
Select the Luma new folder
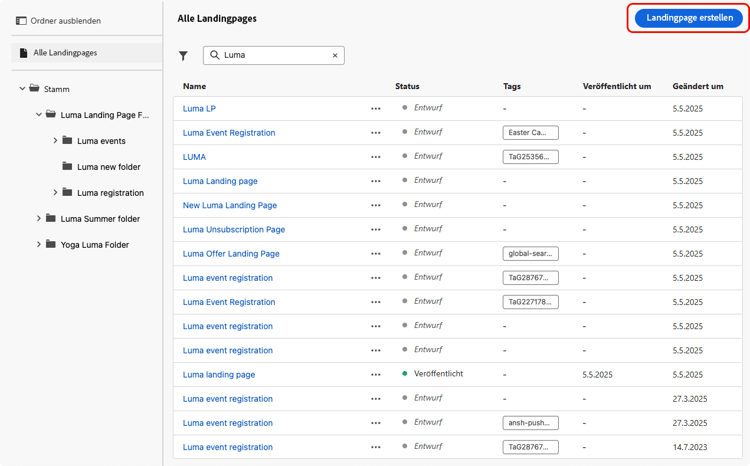point(108,167)
